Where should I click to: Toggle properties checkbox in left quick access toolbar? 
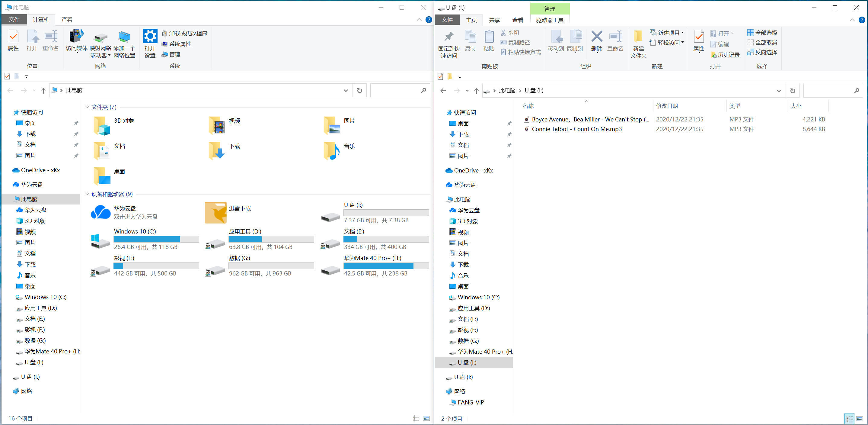click(7, 76)
